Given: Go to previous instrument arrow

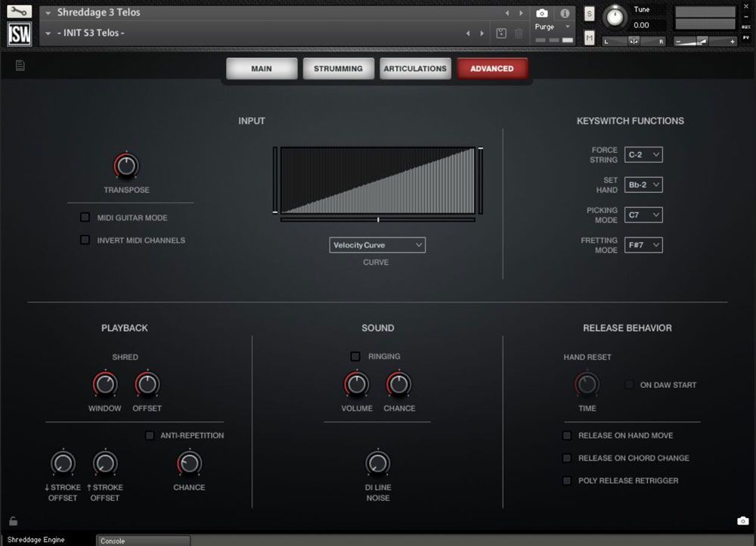Looking at the screenshot, I should [507, 13].
